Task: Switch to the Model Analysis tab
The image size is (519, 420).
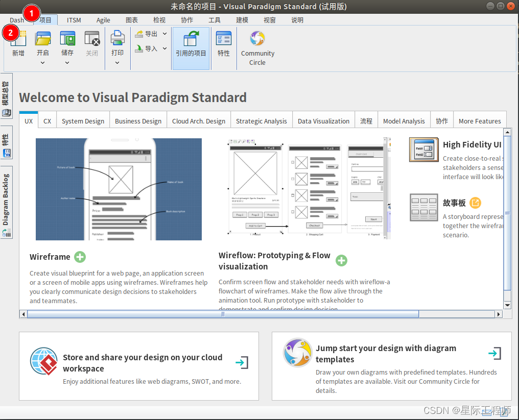Action: point(404,121)
